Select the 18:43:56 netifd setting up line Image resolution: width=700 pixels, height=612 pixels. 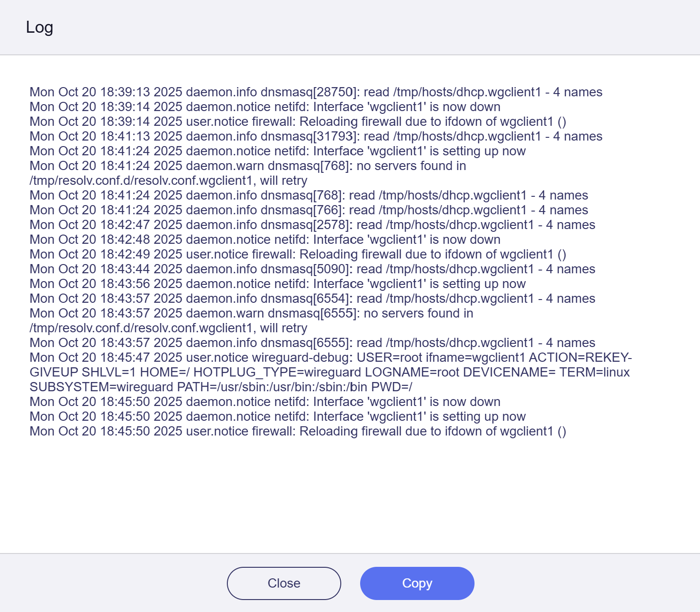pos(277,284)
